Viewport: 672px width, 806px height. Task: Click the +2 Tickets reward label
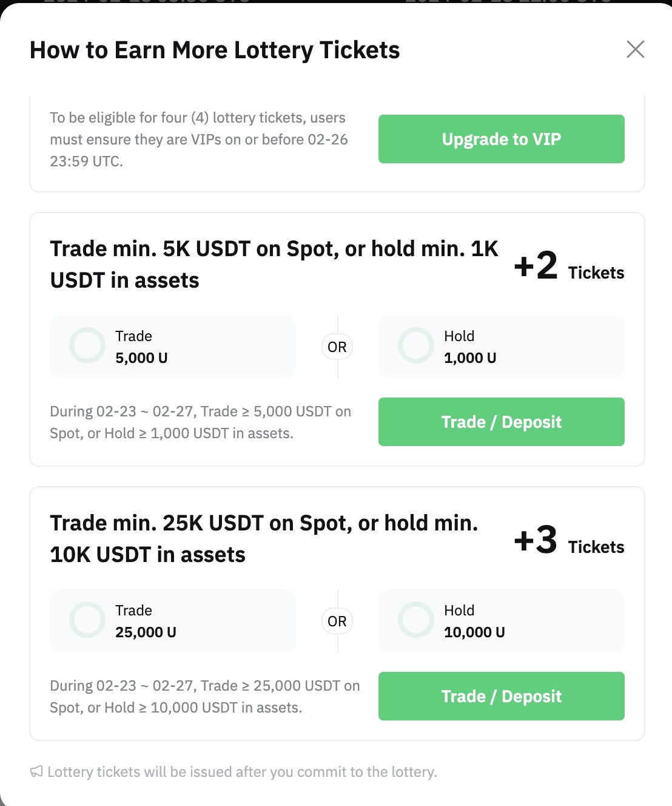[x=569, y=266]
